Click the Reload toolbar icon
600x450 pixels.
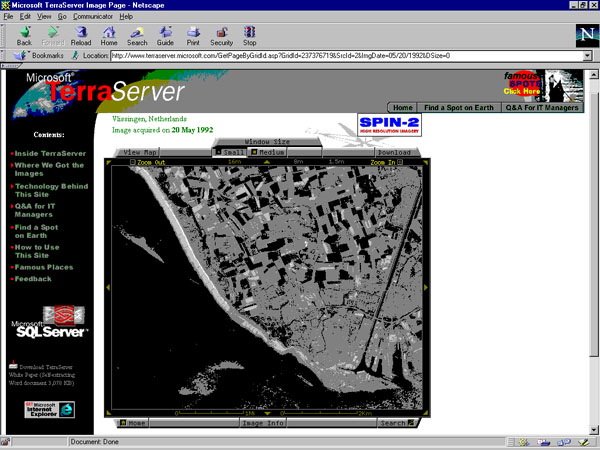pos(81,35)
